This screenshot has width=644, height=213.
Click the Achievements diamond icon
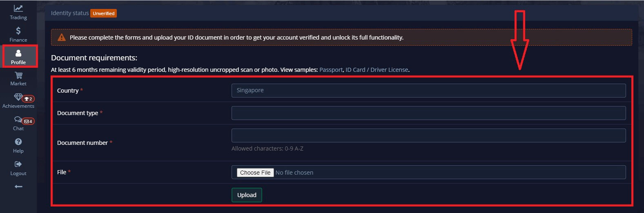tap(18, 97)
